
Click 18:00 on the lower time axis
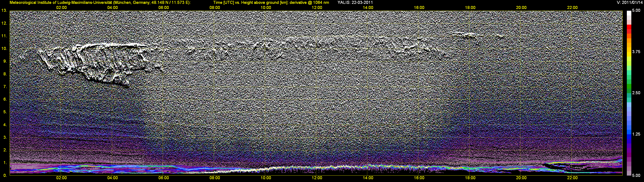(x=470, y=178)
